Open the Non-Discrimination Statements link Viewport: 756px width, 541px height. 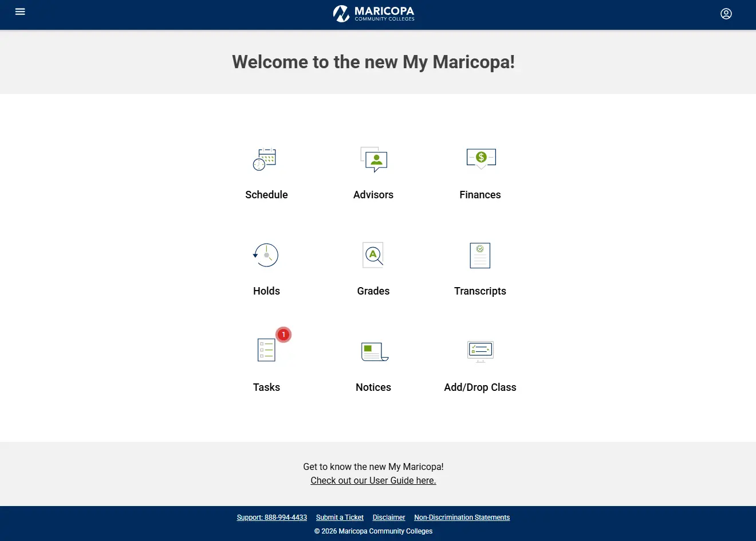pos(462,518)
